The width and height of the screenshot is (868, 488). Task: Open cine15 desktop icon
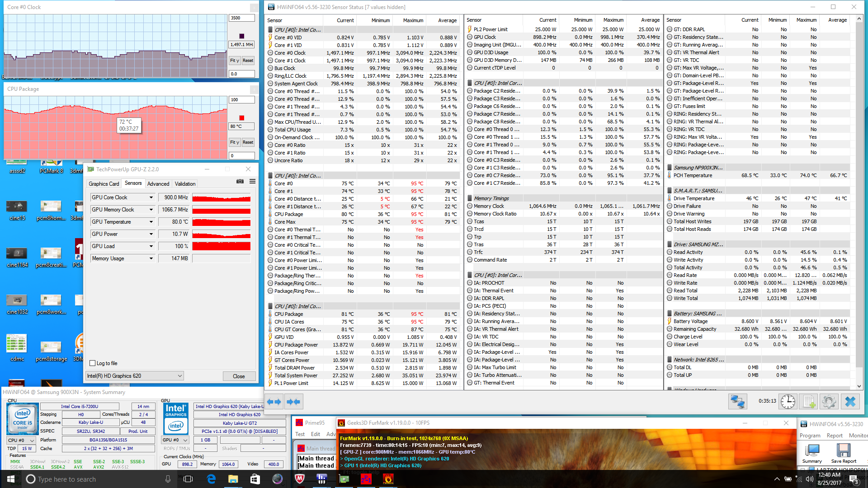17,210
